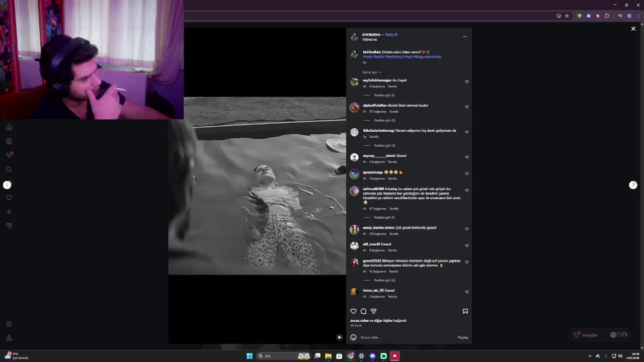Like the comment by alpinofficialfan
Screen dimensions: 644x362
[x=466, y=107]
